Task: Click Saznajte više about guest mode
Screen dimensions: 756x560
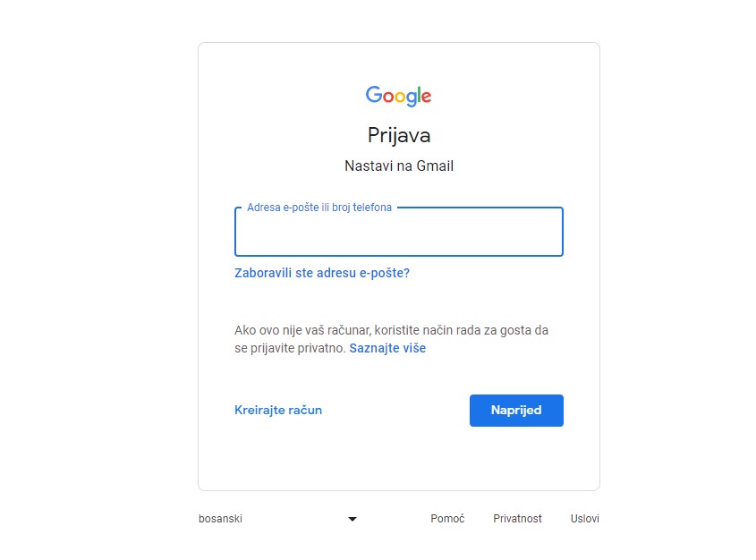Action: (387, 347)
